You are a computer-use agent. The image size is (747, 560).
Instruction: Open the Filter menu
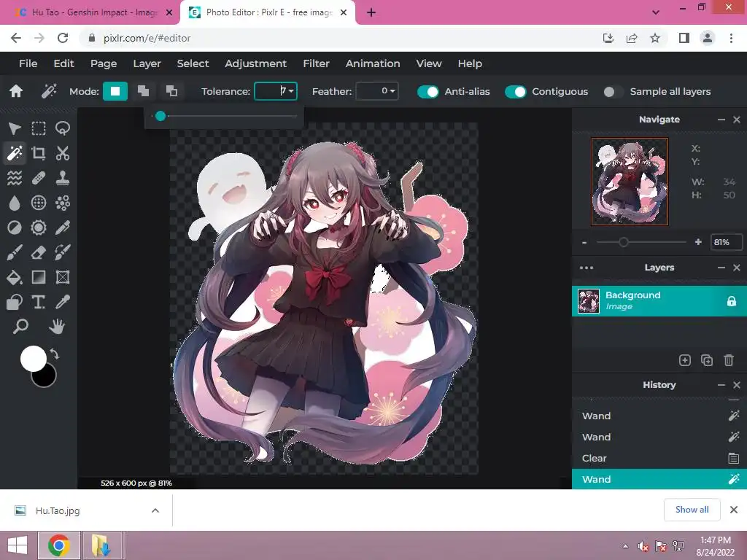pyautogui.click(x=317, y=63)
